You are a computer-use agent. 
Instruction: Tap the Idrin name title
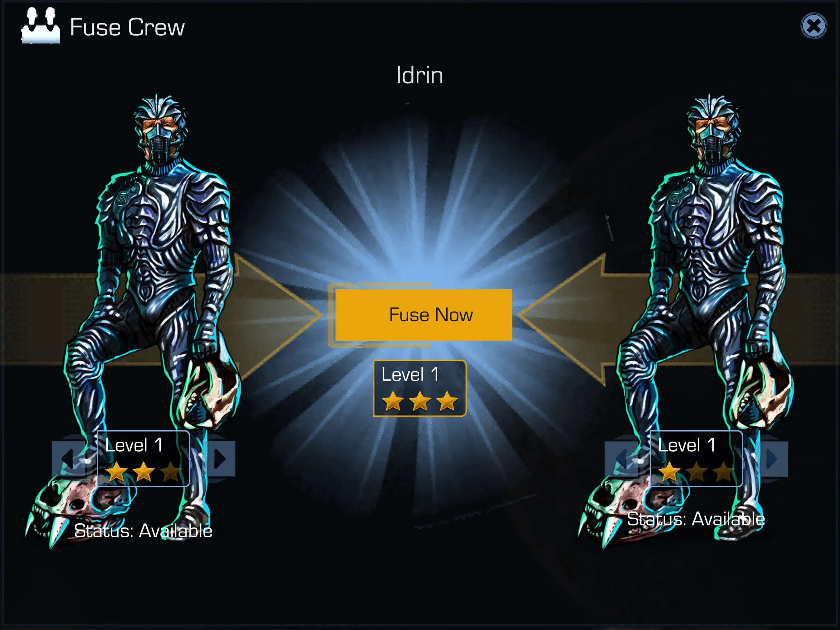[x=420, y=75]
